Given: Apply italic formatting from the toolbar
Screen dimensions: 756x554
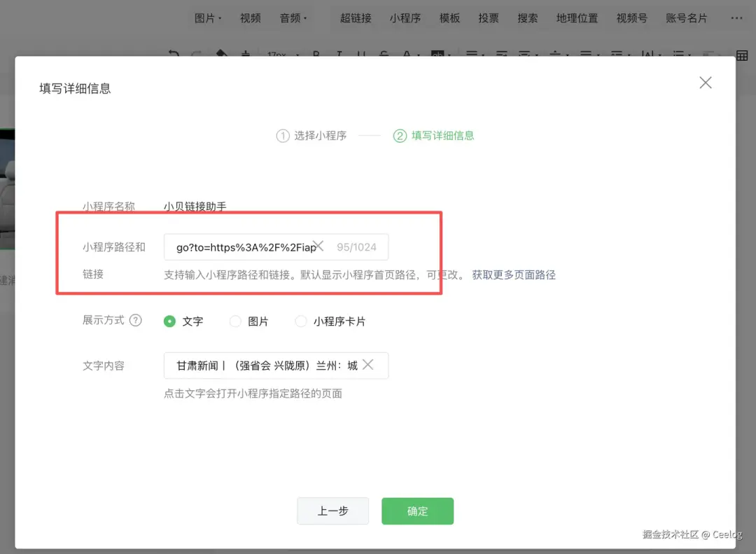Looking at the screenshot, I should (339, 55).
